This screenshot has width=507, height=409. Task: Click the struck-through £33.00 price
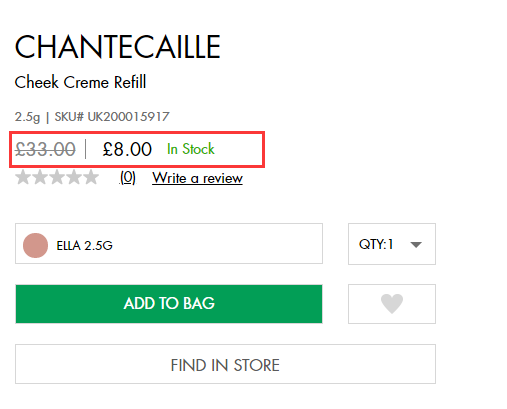45,149
